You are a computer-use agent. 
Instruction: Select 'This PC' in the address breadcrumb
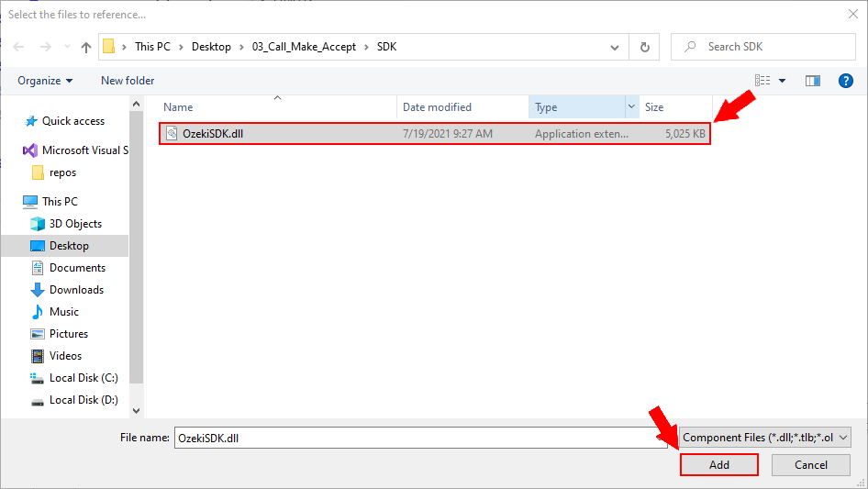pos(153,47)
